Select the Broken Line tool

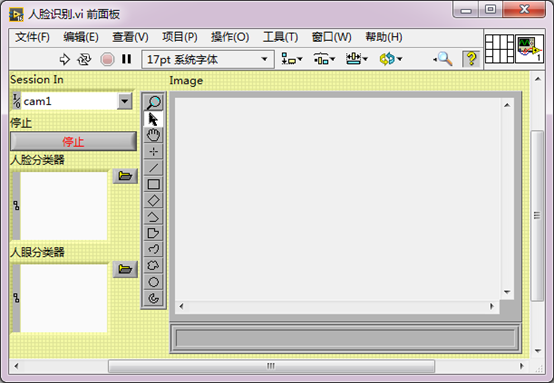tap(153, 217)
